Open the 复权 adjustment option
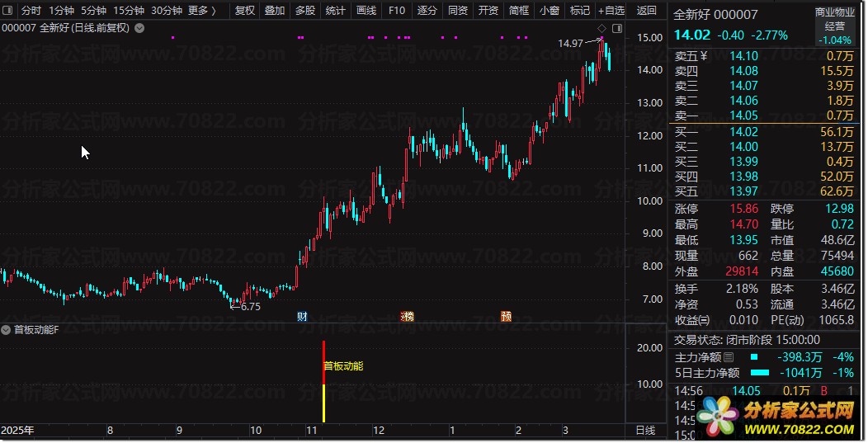Screen dimensions: 868x443 [245, 11]
